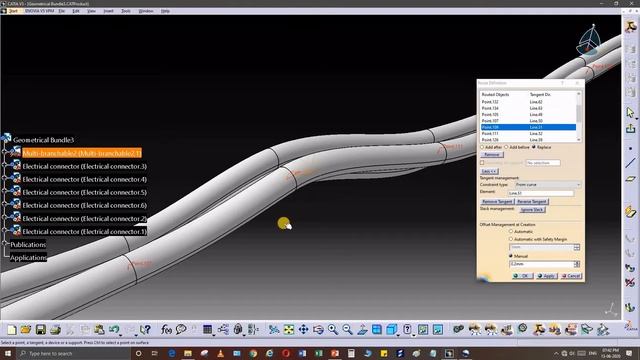Select the Automatic offset radio button
Image resolution: width=640 pixels, height=360 pixels.
511,231
